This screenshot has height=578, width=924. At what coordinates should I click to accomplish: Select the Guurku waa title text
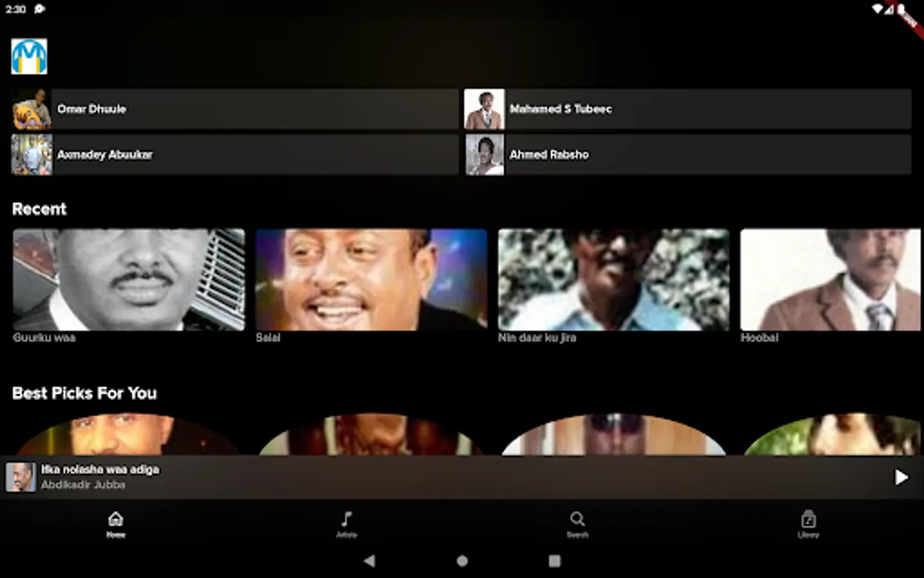pos(44,338)
